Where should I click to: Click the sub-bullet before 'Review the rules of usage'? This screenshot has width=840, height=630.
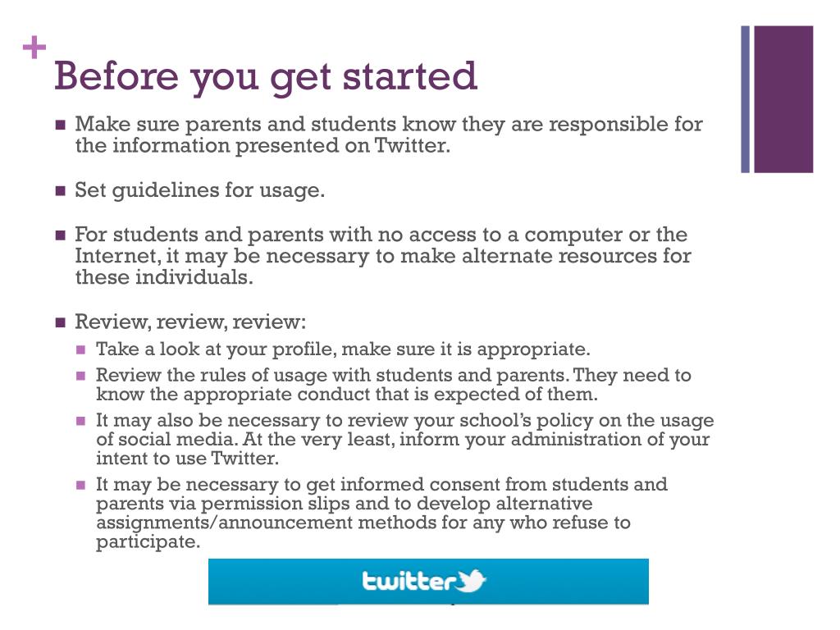point(81,377)
